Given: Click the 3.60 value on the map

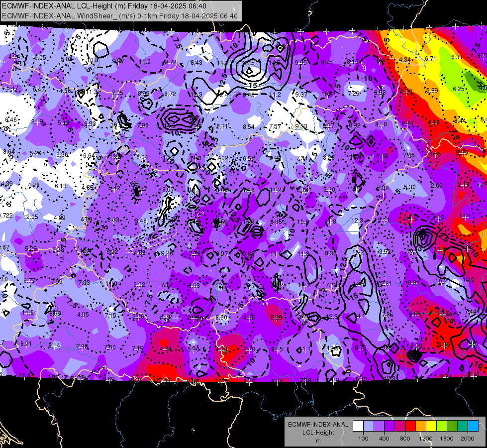Looking at the screenshot, I should pos(329,190).
